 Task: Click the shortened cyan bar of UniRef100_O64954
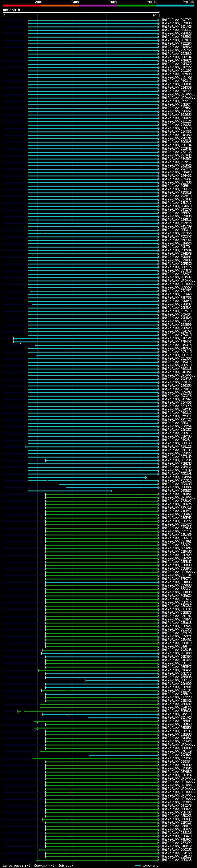(87, 477)
